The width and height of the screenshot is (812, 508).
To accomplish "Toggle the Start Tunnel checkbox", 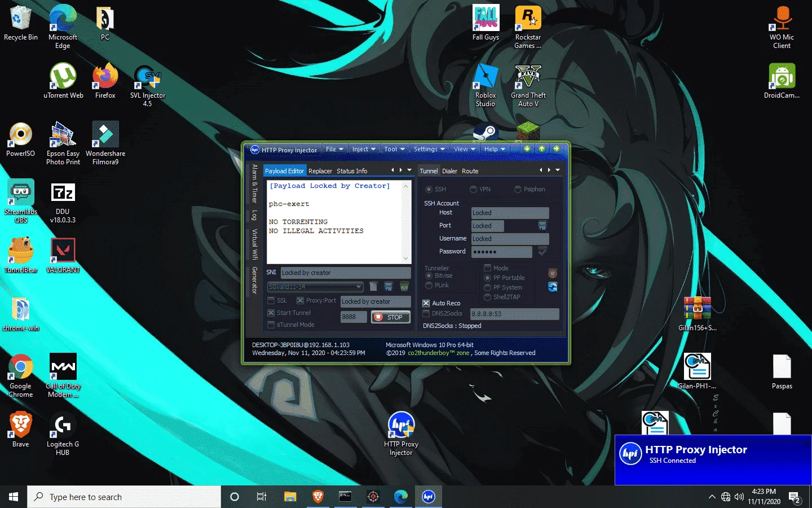I will click(271, 313).
